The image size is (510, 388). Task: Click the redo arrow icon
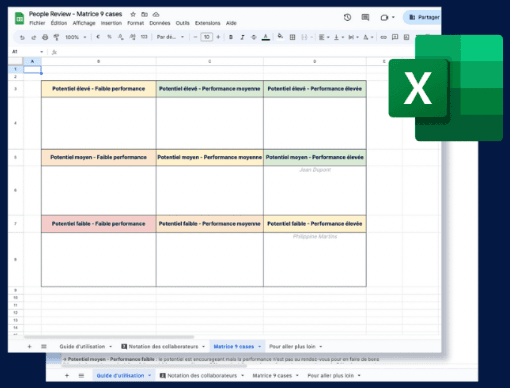34,37
